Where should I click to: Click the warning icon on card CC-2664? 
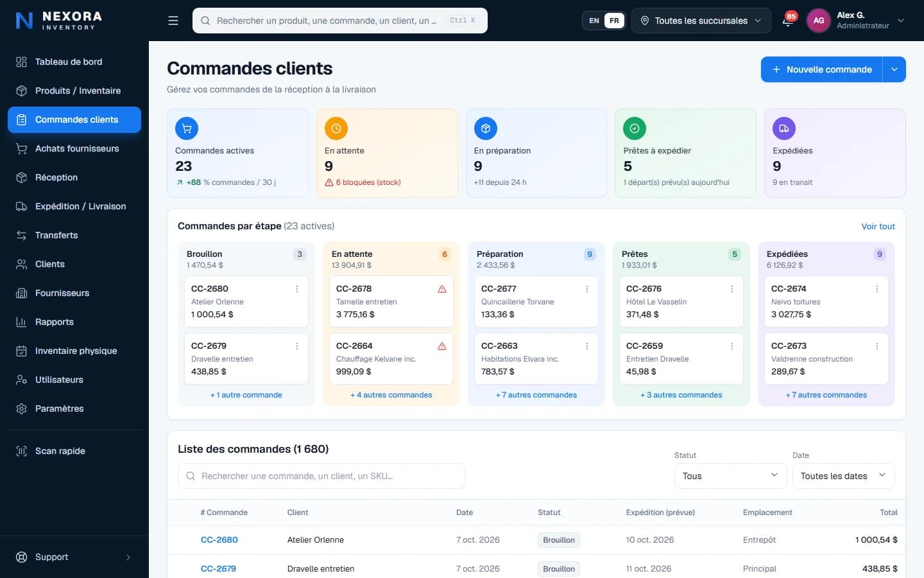point(442,346)
